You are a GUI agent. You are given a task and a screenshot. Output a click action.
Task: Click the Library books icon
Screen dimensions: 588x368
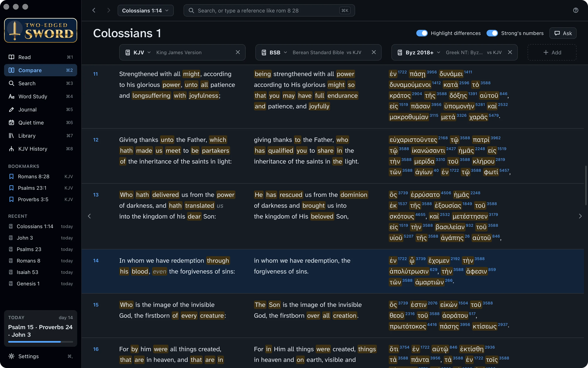pos(11,136)
